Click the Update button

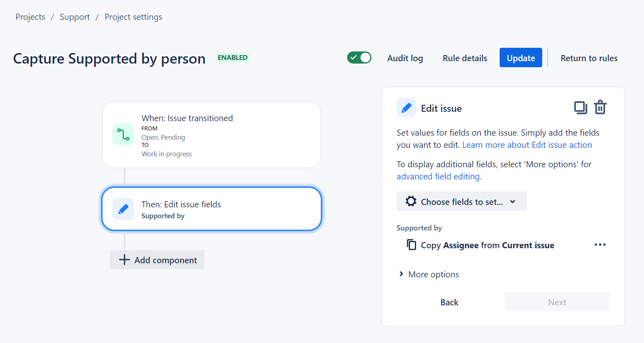pyautogui.click(x=520, y=58)
